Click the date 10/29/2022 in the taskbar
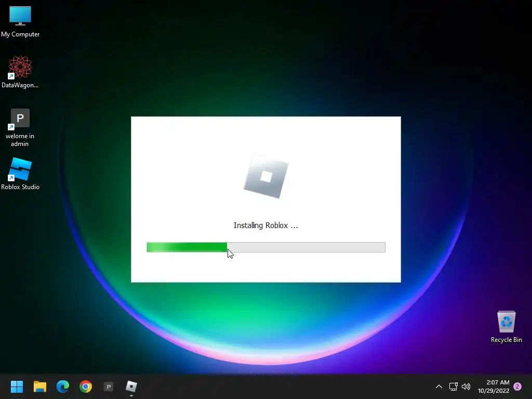Viewport: 532px width, 399px height. pos(494,391)
